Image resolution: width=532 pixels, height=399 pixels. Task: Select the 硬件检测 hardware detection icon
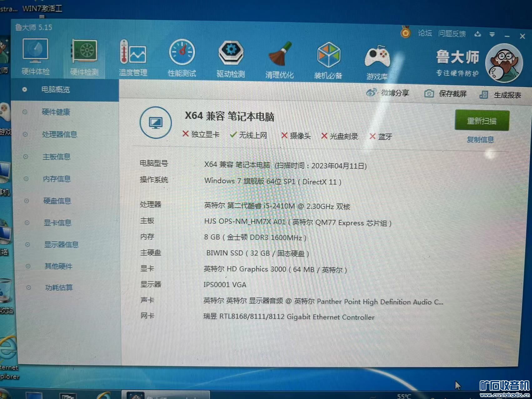pos(84,58)
